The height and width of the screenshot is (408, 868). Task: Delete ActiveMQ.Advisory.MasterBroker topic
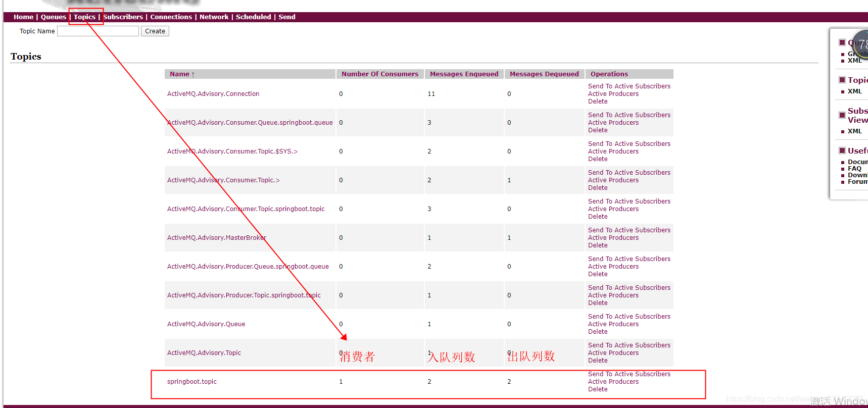[598, 245]
